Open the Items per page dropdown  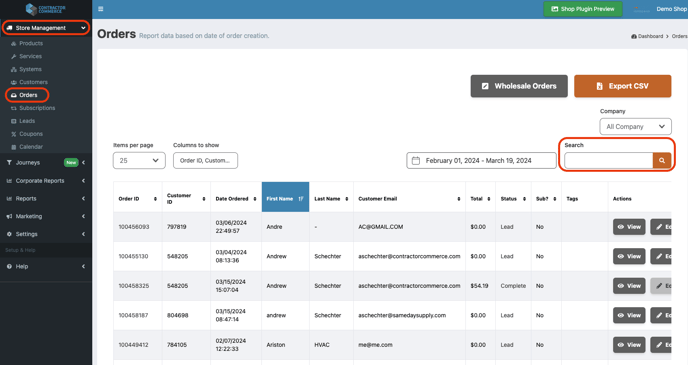[139, 161]
